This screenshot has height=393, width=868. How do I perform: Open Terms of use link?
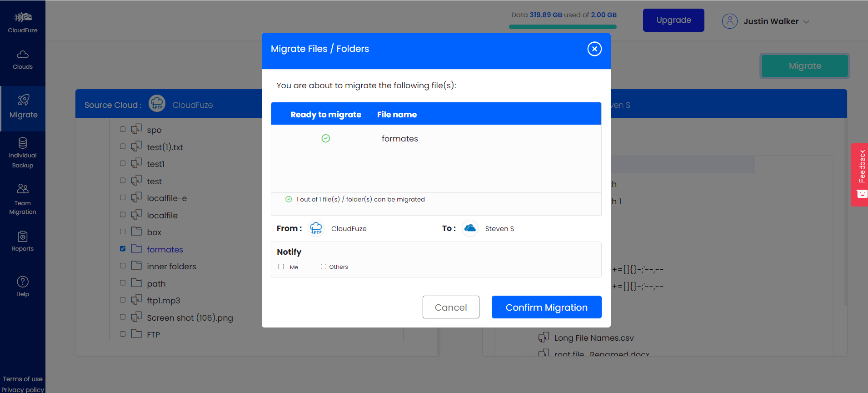[23, 379]
